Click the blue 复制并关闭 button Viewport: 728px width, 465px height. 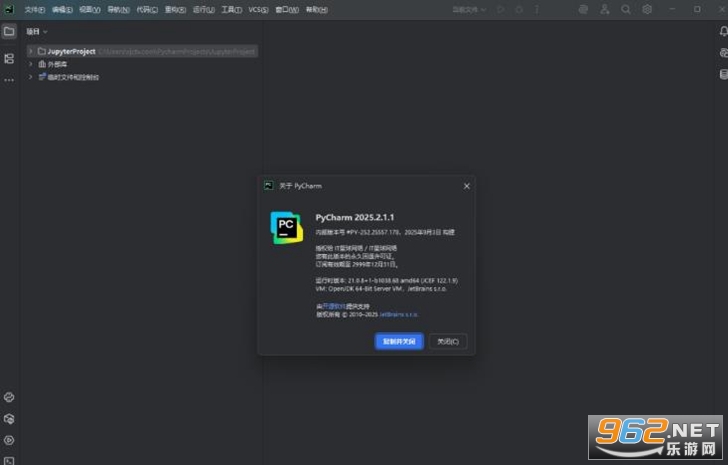(x=399, y=342)
